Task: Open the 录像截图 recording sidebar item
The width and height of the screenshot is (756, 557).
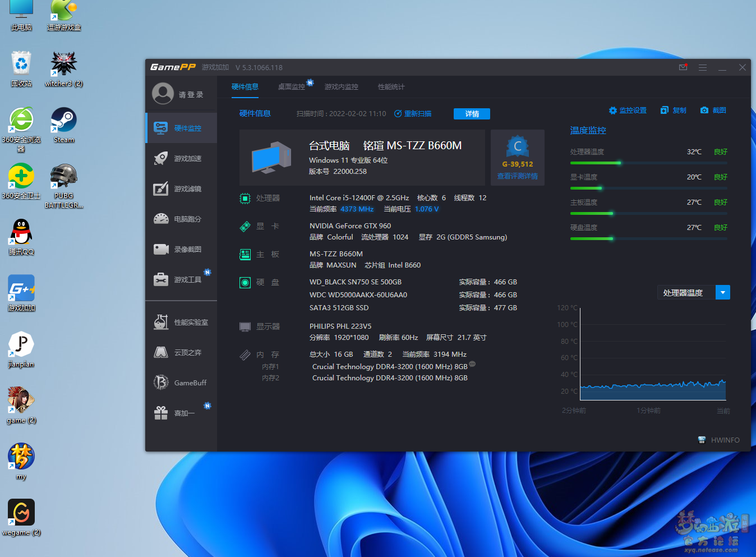Action: pos(181,250)
